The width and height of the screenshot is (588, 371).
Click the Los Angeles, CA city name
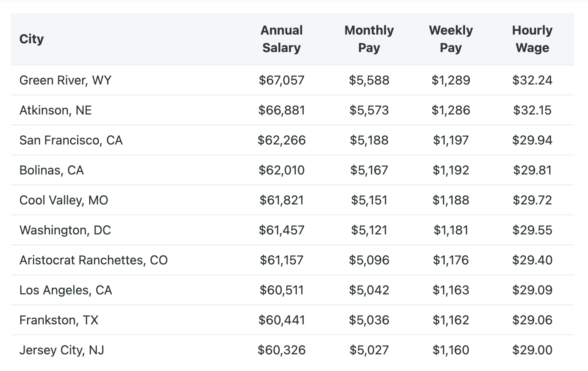click(x=66, y=290)
